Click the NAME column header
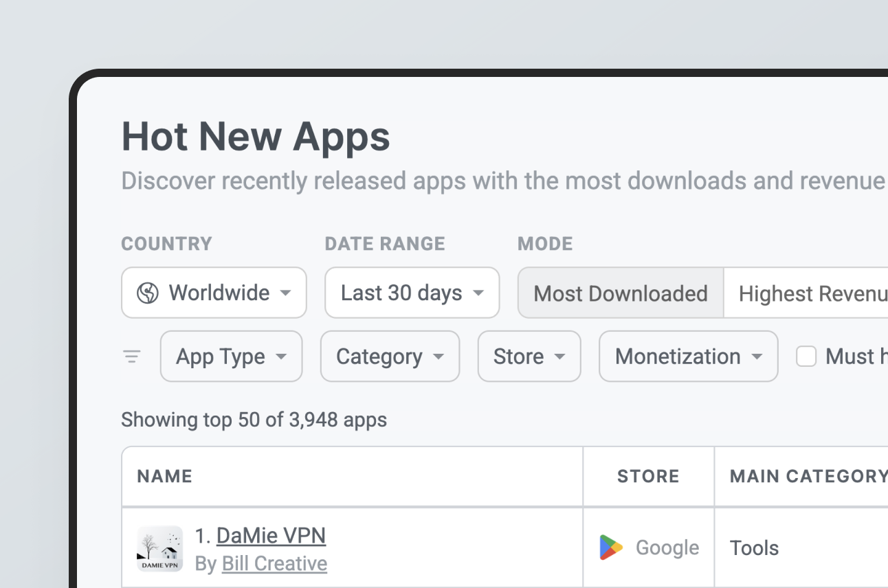Viewport: 888px width, 588px height. coord(165,477)
